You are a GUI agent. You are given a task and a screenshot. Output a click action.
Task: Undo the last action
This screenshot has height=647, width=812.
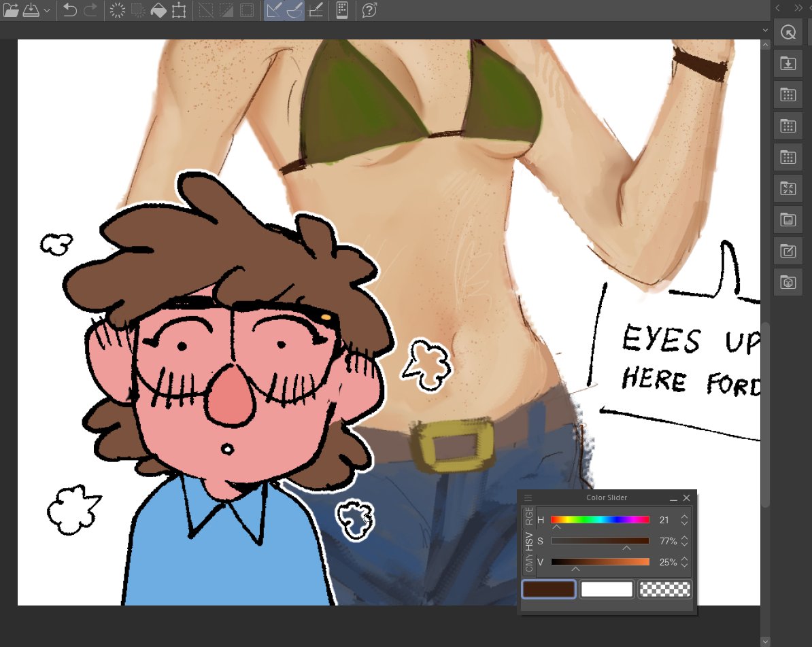coord(69,10)
